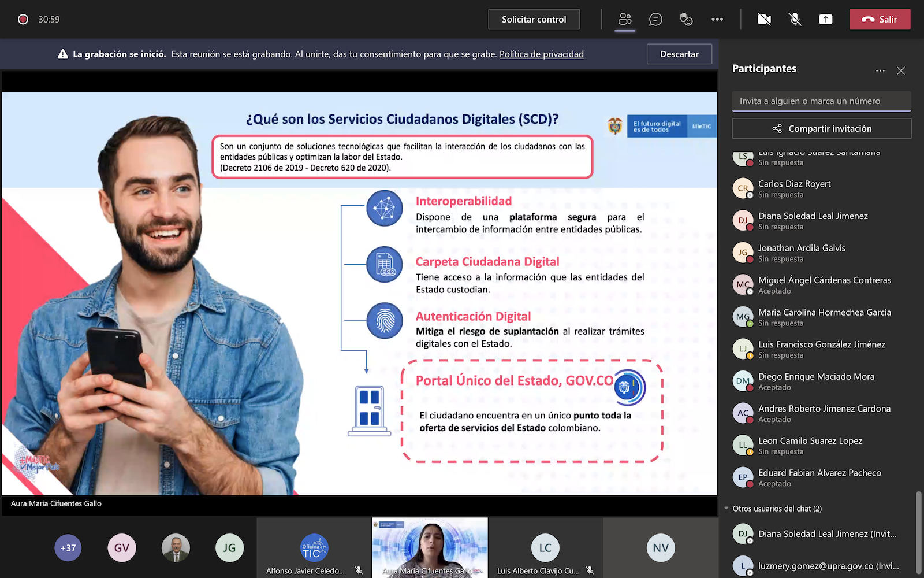924x578 pixels.
Task: Open the share content tray
Action: (x=826, y=19)
